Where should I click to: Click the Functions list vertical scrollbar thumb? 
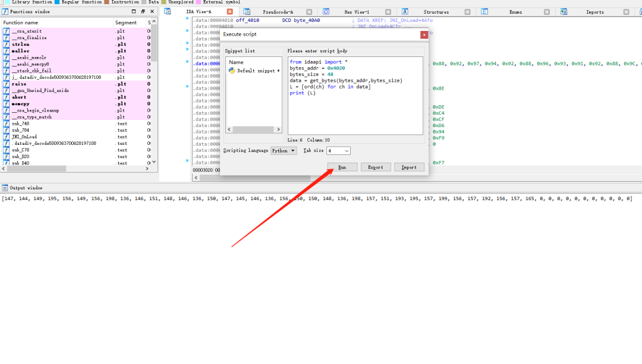pyautogui.click(x=154, y=43)
